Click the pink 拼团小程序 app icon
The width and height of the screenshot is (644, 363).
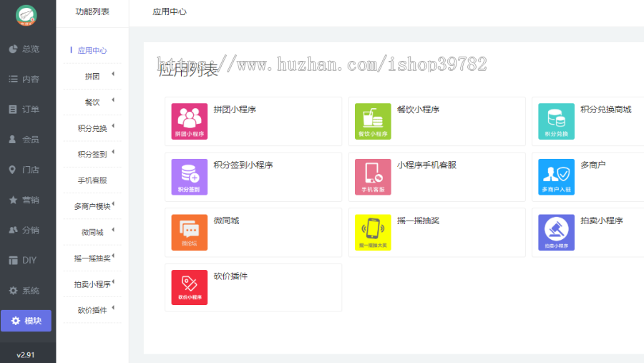(x=190, y=121)
